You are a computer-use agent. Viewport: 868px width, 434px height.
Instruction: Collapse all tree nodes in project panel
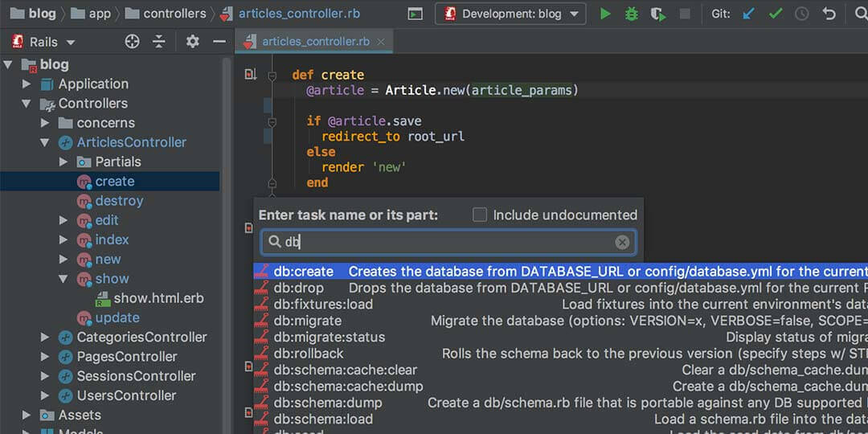158,42
